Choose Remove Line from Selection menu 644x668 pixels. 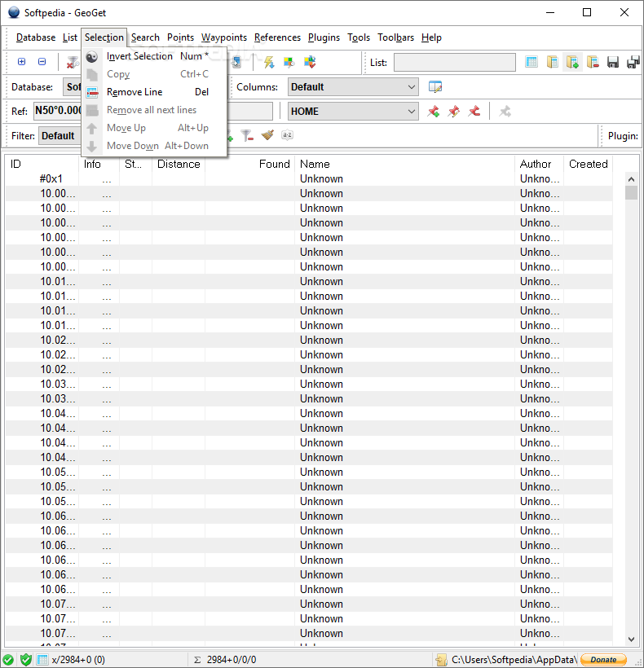(x=154, y=92)
